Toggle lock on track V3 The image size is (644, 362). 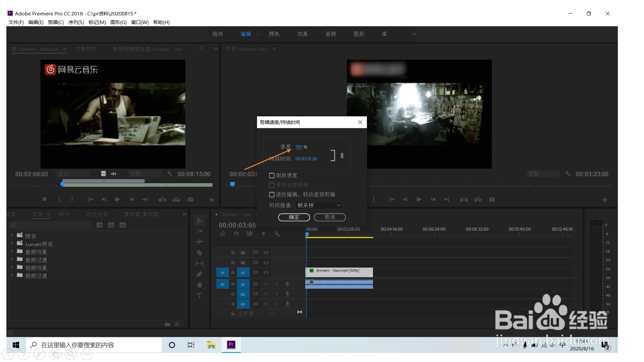233,252
